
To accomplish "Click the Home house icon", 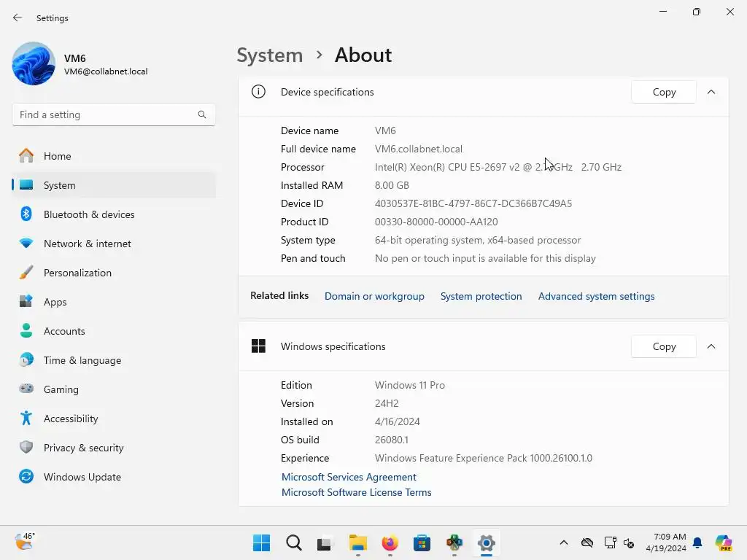I will pyautogui.click(x=26, y=156).
